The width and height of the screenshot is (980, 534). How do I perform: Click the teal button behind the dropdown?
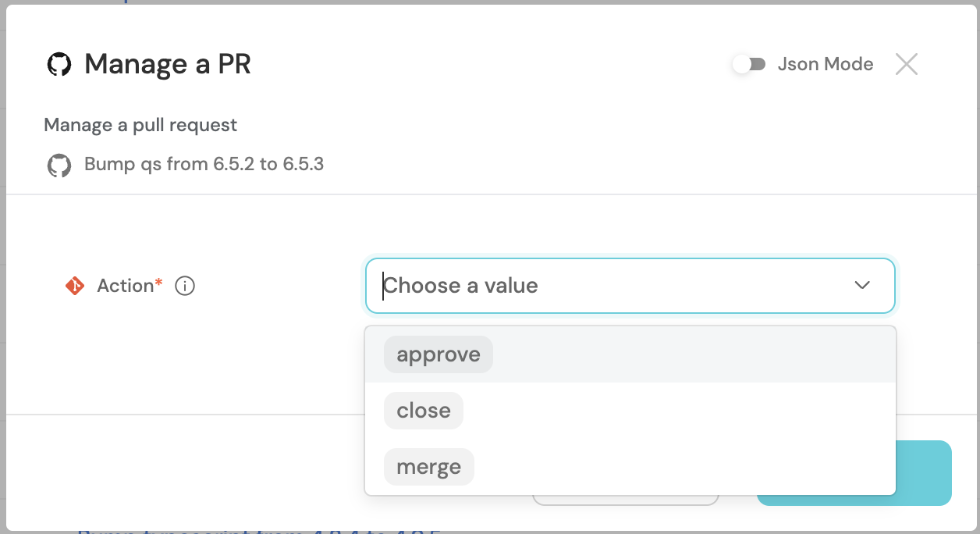(x=924, y=473)
